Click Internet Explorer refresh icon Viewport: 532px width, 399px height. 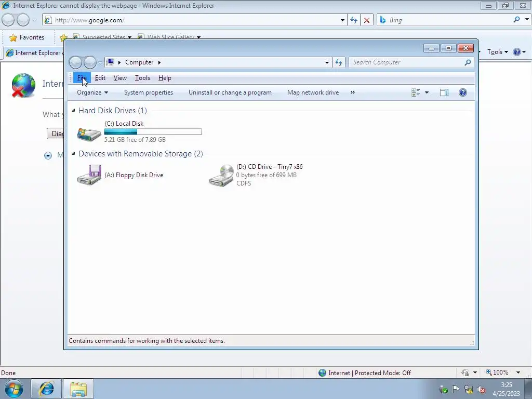click(353, 20)
